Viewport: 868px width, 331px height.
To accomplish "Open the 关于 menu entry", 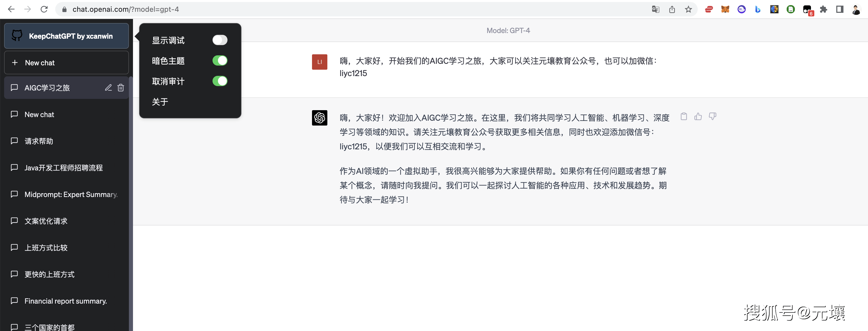I will 159,102.
